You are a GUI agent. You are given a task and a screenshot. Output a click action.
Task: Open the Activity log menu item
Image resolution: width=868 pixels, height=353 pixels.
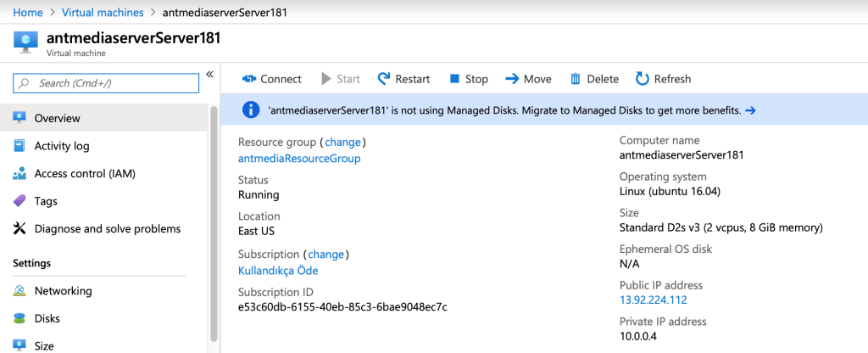(x=104, y=146)
